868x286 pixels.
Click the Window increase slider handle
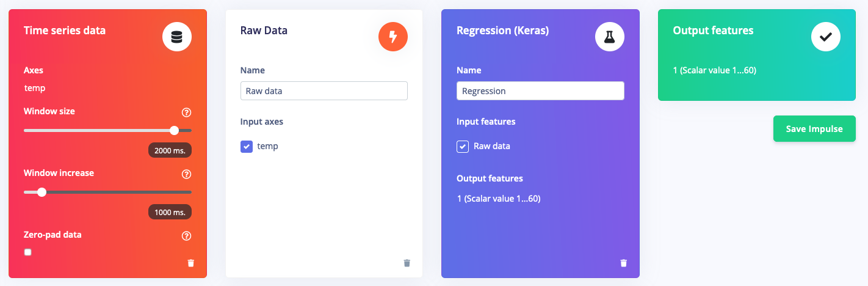coord(42,192)
